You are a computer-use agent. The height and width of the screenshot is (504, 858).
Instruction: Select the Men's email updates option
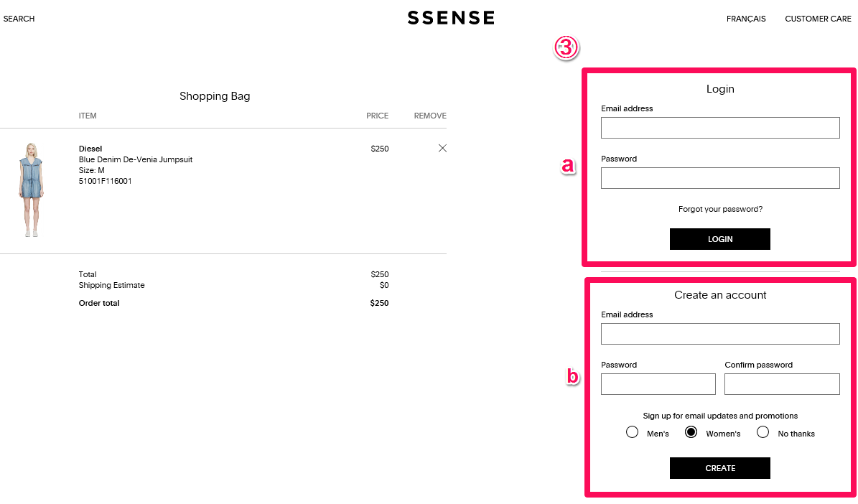[x=632, y=432]
